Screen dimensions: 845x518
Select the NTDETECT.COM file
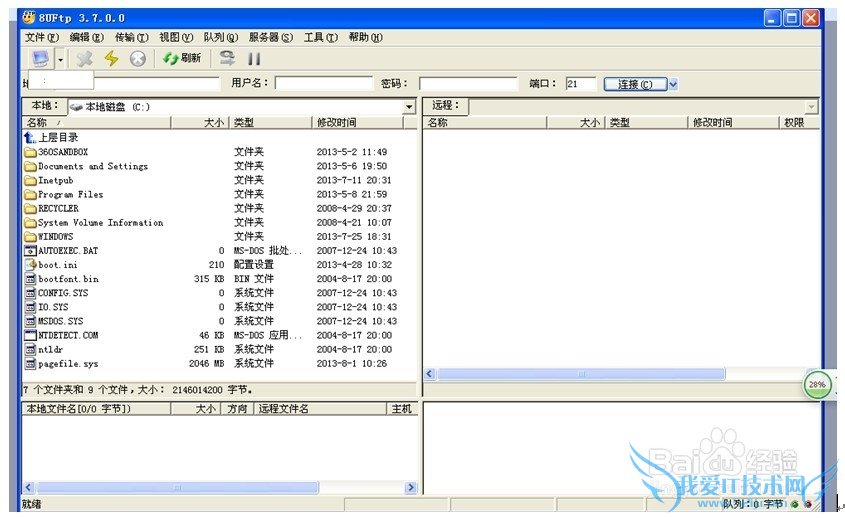tap(61, 335)
